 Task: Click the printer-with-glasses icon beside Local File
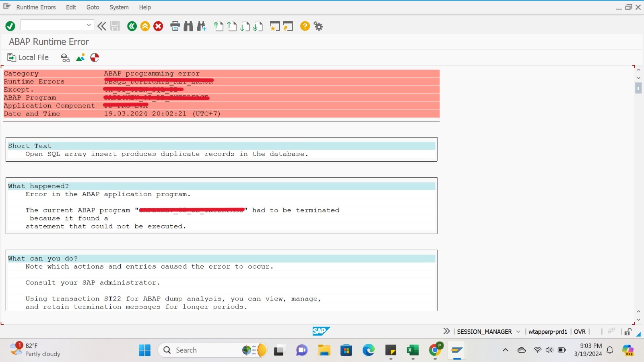(65, 58)
